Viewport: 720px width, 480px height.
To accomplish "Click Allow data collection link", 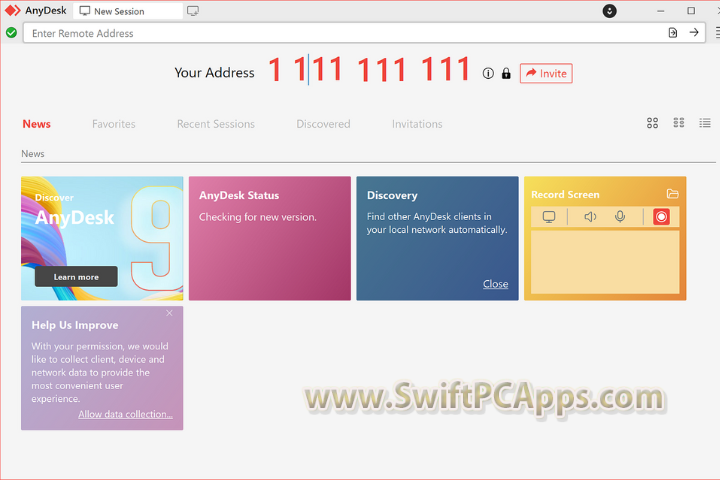I will click(125, 414).
